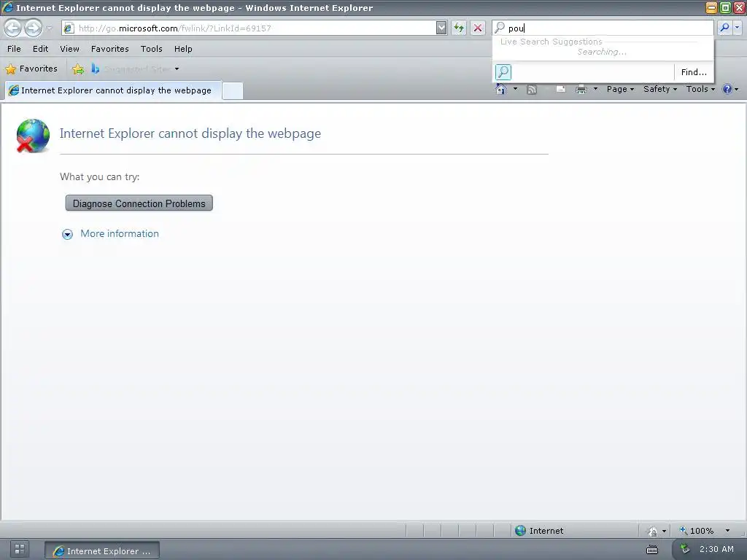The height and width of the screenshot is (560, 747).
Task: Click Protected Mode lock icon in status bar
Action: pyautogui.click(x=652, y=531)
